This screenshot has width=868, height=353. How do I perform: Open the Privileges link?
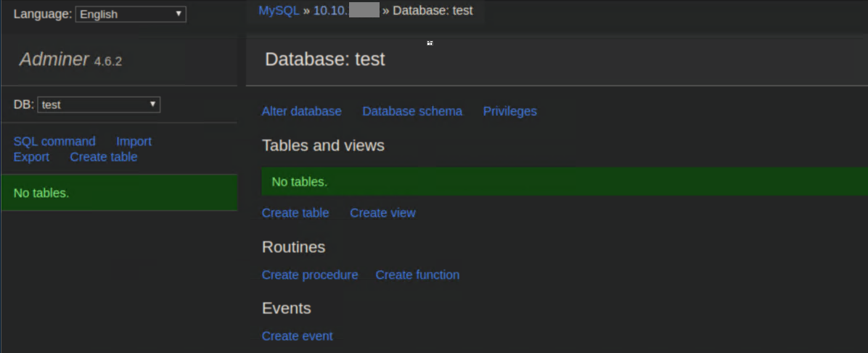(x=509, y=111)
